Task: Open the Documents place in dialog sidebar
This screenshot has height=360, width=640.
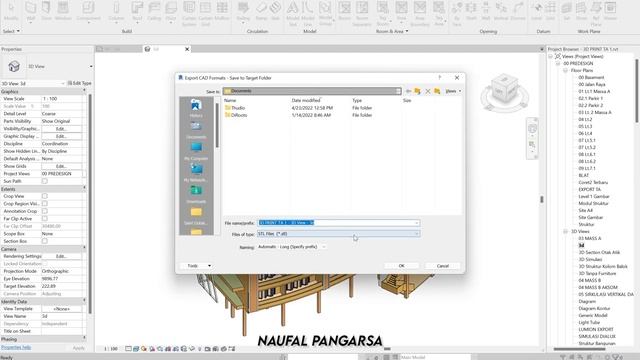Action: point(196,130)
